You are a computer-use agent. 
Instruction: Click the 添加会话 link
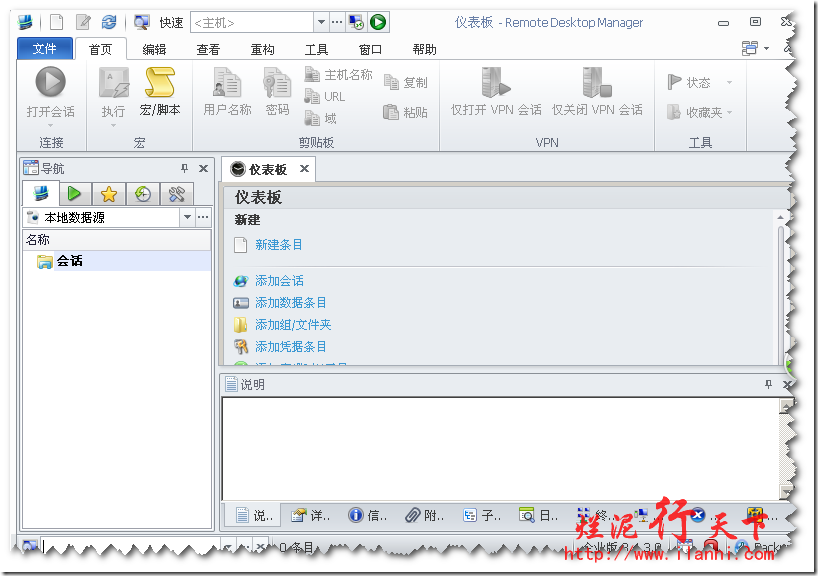point(279,281)
